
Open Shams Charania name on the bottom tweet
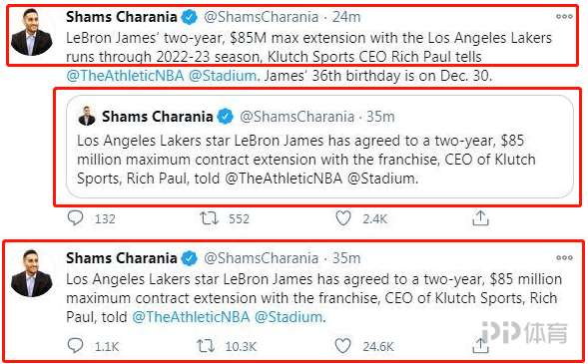pos(122,258)
